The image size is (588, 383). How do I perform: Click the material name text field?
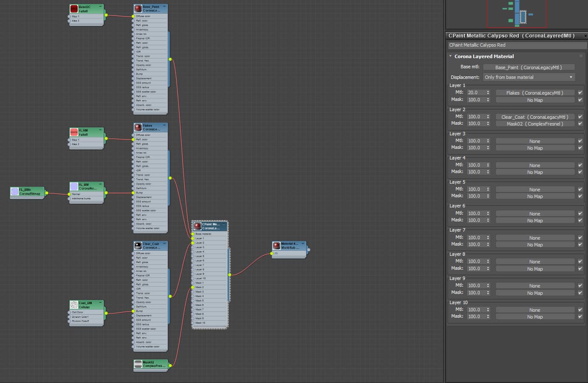517,45
